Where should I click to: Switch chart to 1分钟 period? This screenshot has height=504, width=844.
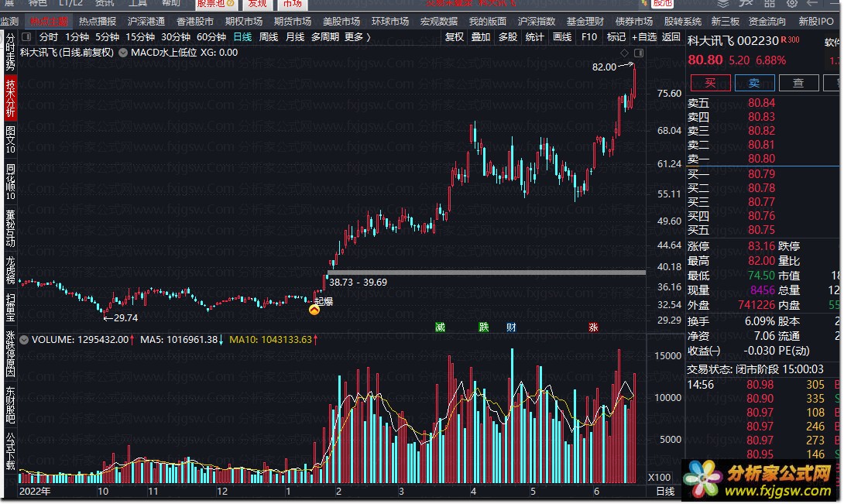point(77,37)
